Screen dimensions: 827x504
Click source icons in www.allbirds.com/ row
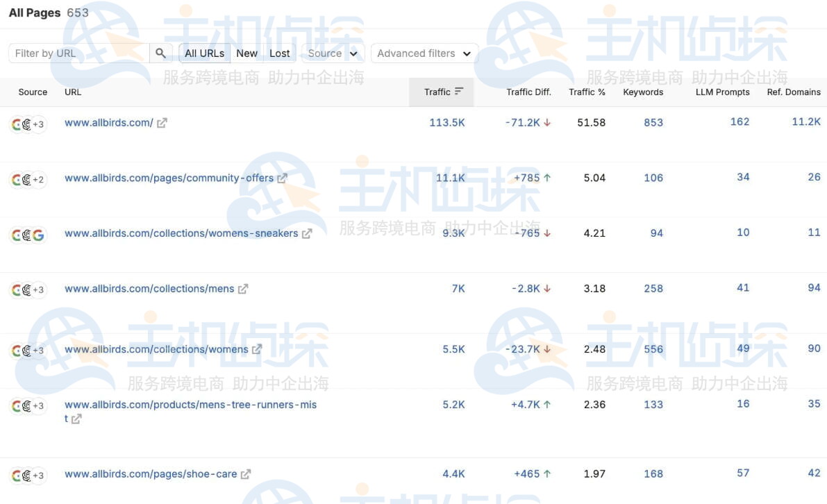coord(28,124)
